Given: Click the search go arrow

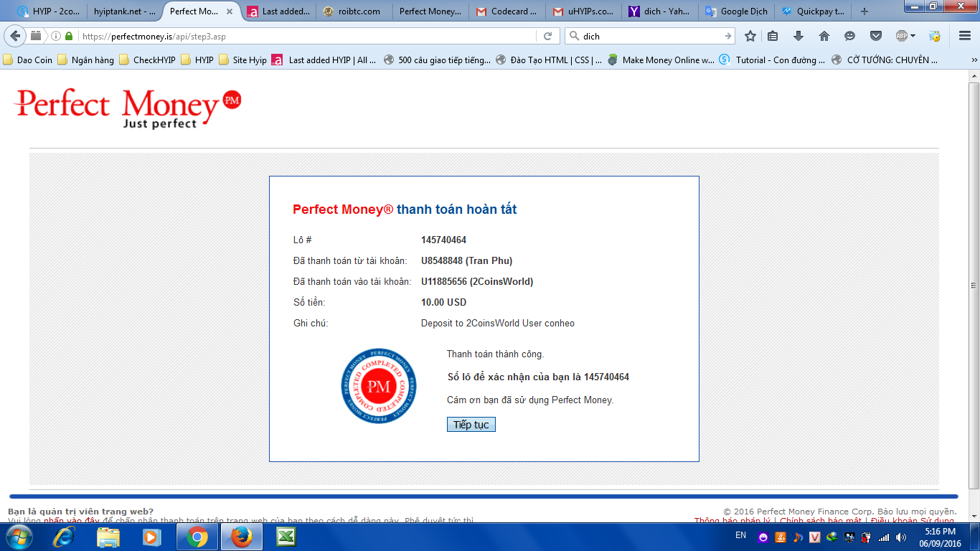Looking at the screenshot, I should [728, 36].
